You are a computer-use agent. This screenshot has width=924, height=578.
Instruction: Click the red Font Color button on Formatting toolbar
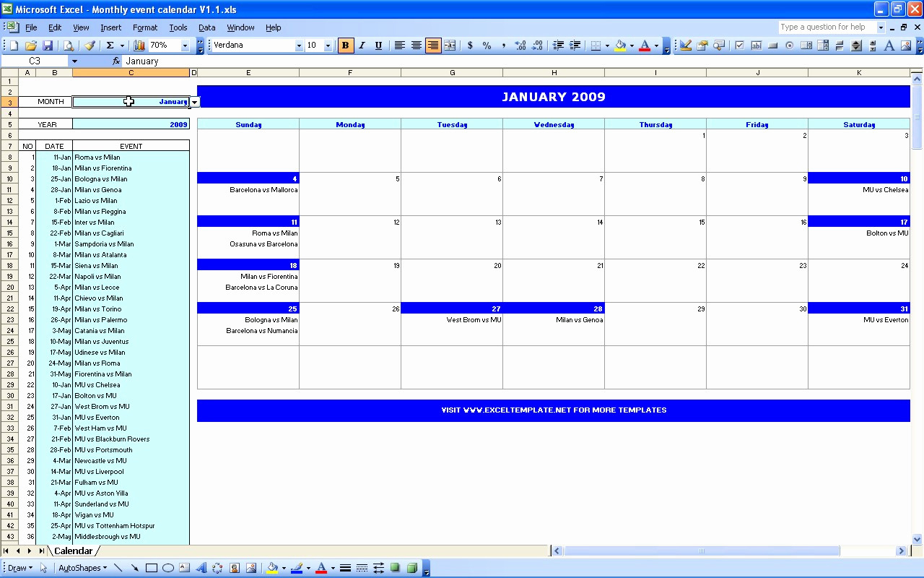pyautogui.click(x=645, y=46)
